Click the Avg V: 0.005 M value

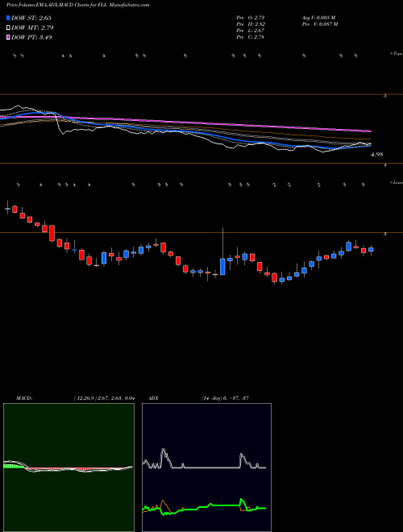click(318, 17)
